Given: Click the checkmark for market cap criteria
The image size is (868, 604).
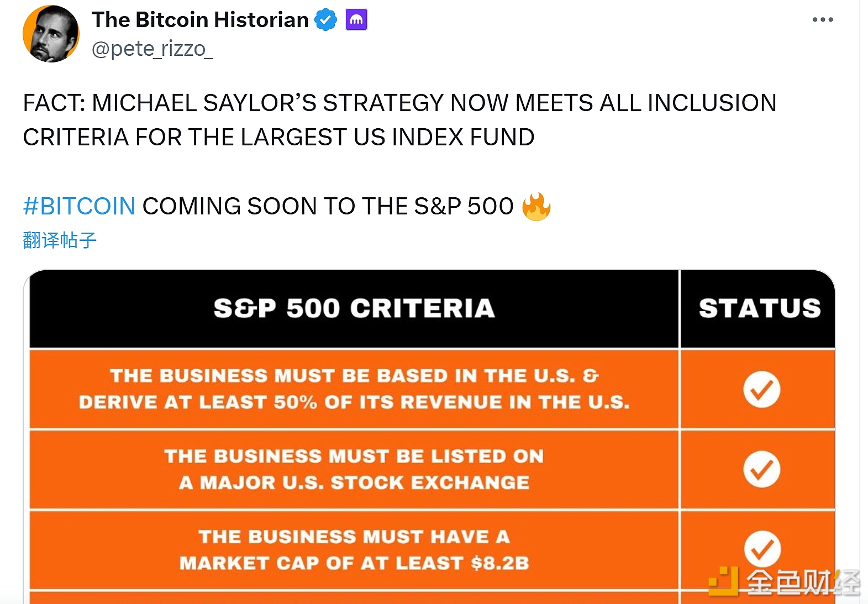Looking at the screenshot, I should point(762,548).
